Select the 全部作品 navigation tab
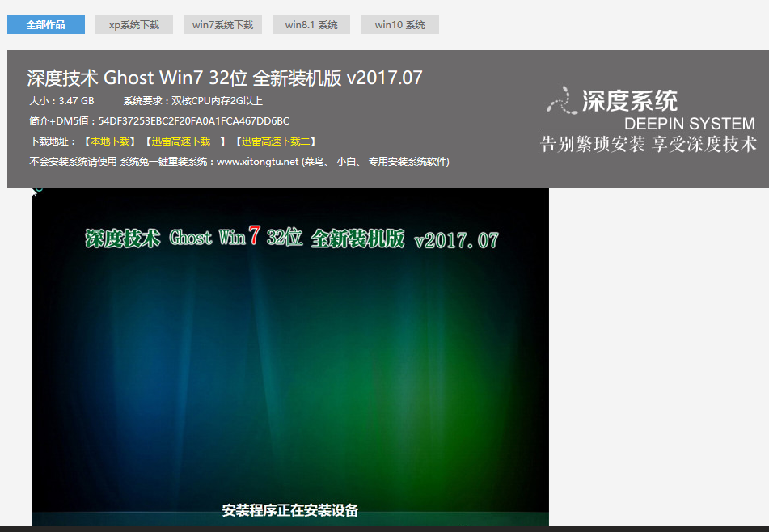 (45, 24)
